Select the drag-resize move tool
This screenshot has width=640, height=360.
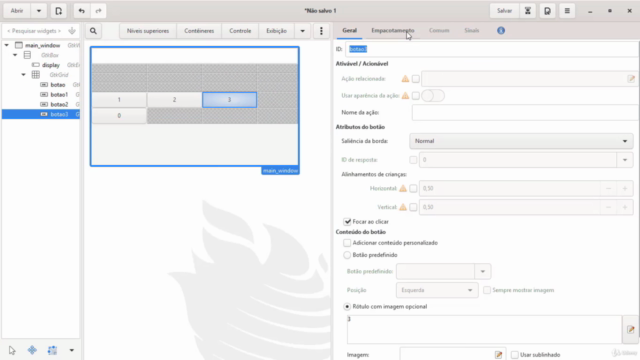point(32,350)
